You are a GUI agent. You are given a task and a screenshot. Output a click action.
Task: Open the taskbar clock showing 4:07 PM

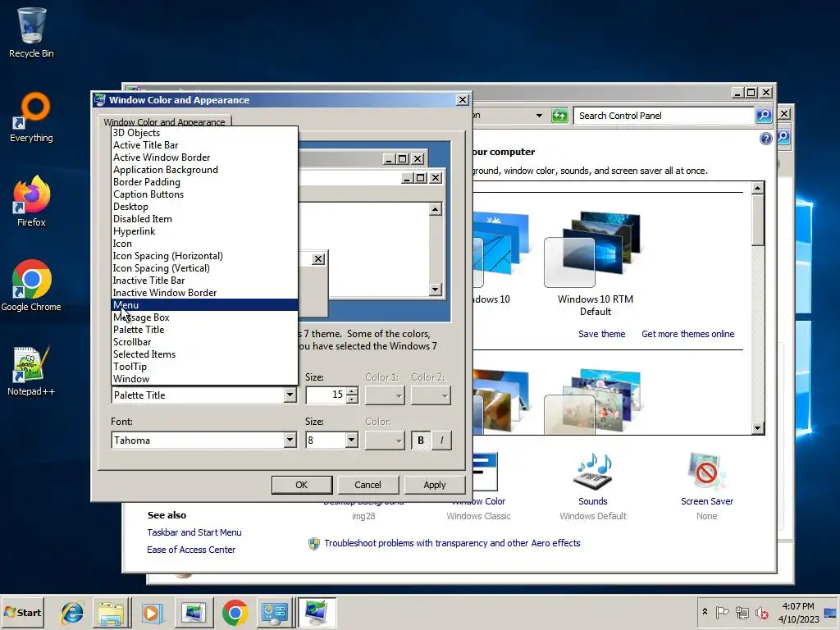[x=798, y=612]
